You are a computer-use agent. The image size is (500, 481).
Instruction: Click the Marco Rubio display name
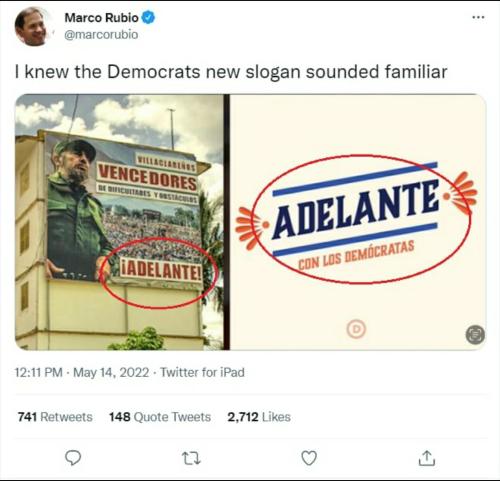pos(101,18)
